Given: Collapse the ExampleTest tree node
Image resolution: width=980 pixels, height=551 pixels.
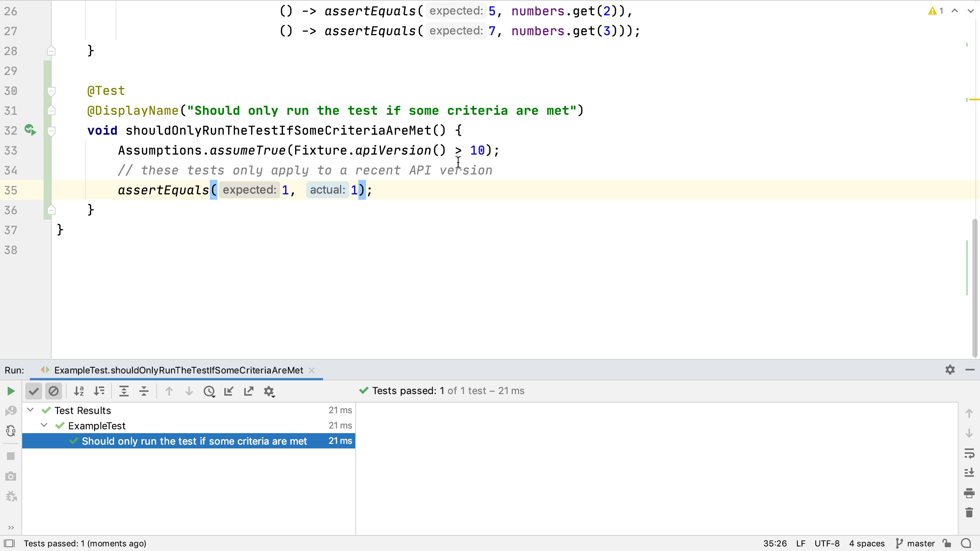Looking at the screenshot, I should [x=44, y=425].
